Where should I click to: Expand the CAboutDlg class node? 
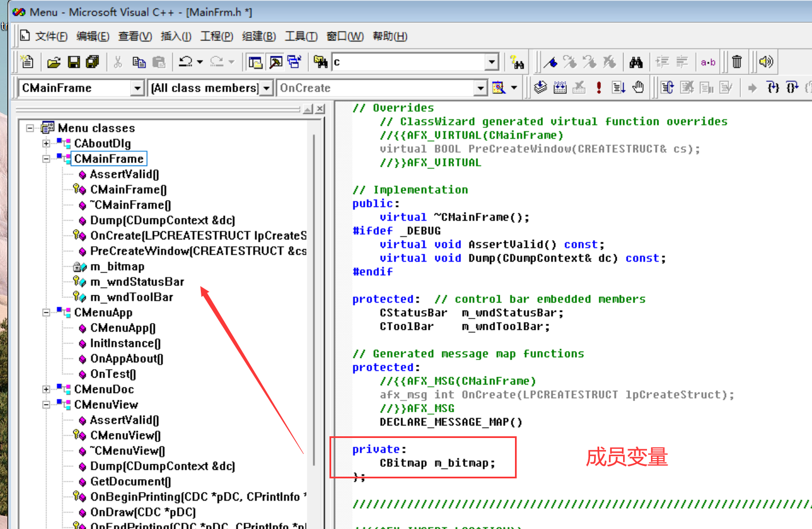46,143
